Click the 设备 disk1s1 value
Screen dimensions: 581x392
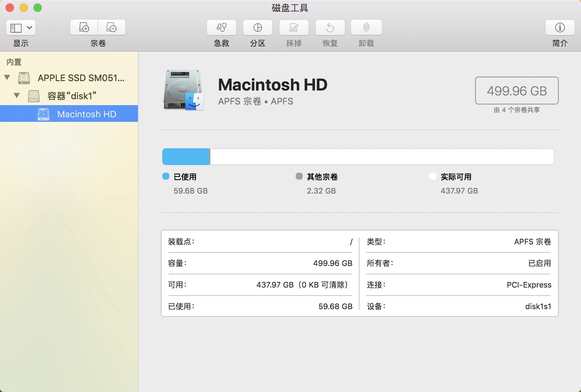click(538, 306)
